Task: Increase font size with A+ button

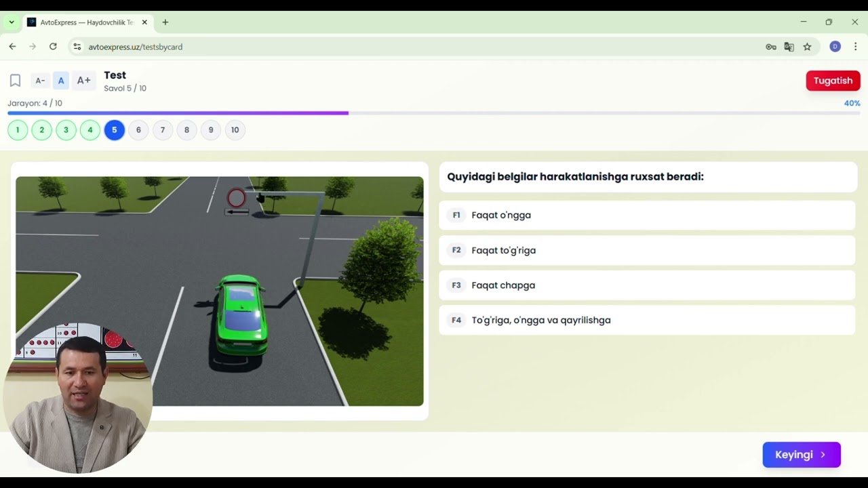Action: (x=83, y=81)
